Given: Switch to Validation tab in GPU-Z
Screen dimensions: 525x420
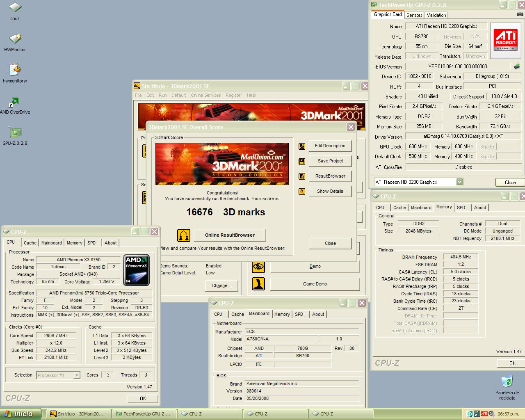Looking at the screenshot, I should (x=436, y=15).
